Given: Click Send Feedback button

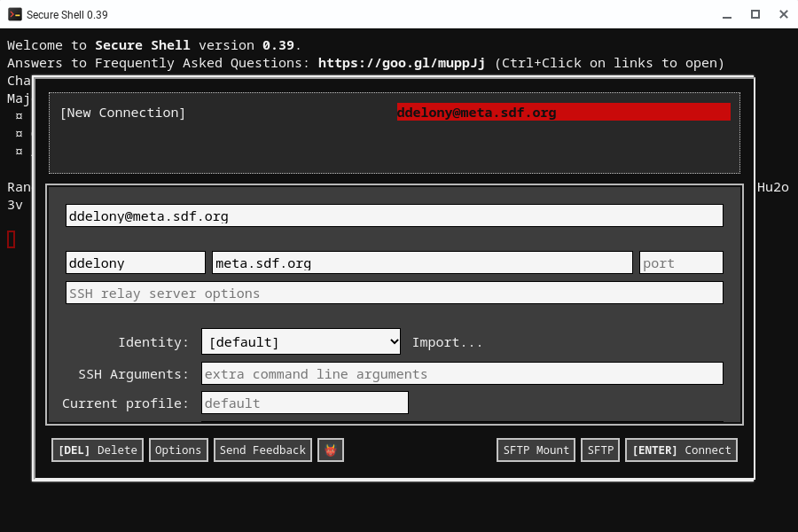Looking at the screenshot, I should coord(262,450).
